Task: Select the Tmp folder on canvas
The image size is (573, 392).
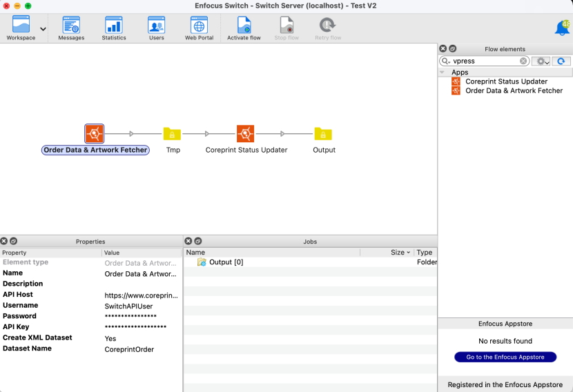Action: (172, 134)
